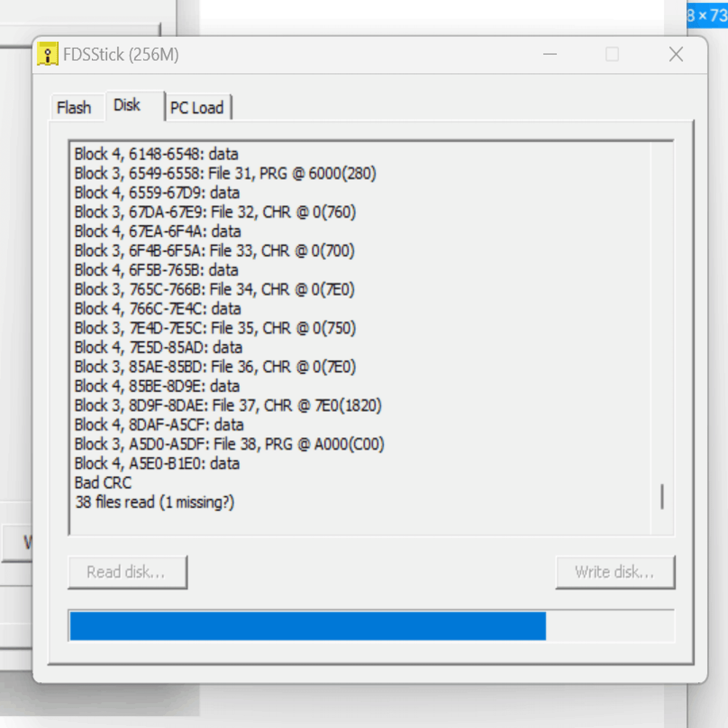This screenshot has width=728, height=728.
Task: Click the 'Block 4, A5E0-B1E0: data' line
Action: tap(157, 463)
